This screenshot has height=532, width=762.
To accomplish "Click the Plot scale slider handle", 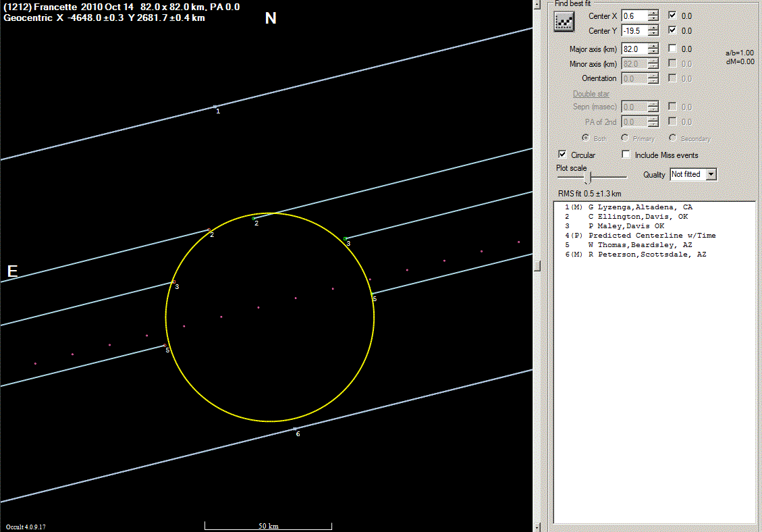I will (x=587, y=177).
